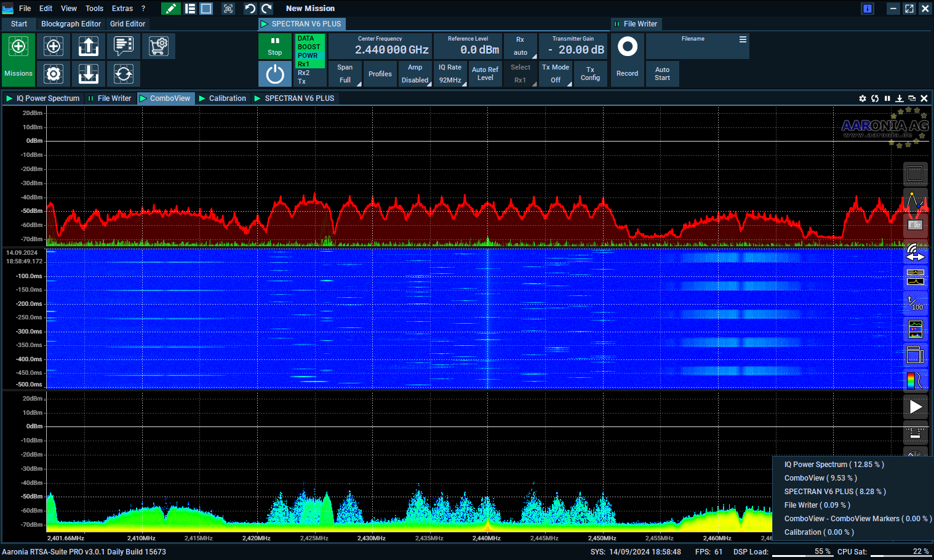Click the t/100 time scale icon
Viewport: 934px width, 560px height.
(x=915, y=303)
